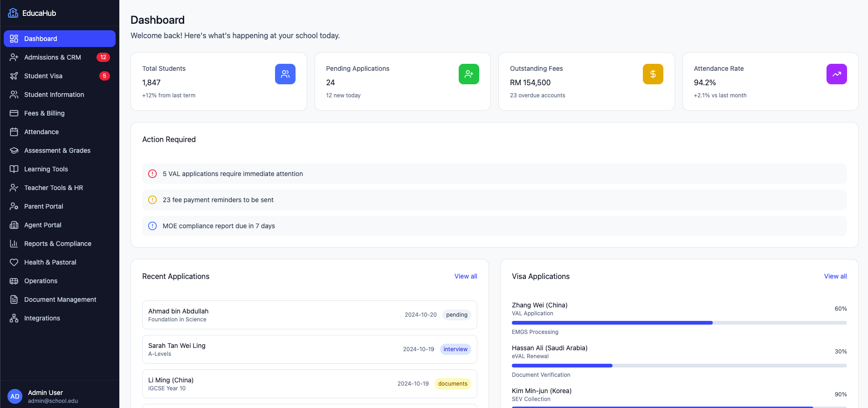Click the yellow Outstanding Fees dollar icon
The width and height of the screenshot is (868, 408).
[x=653, y=74]
